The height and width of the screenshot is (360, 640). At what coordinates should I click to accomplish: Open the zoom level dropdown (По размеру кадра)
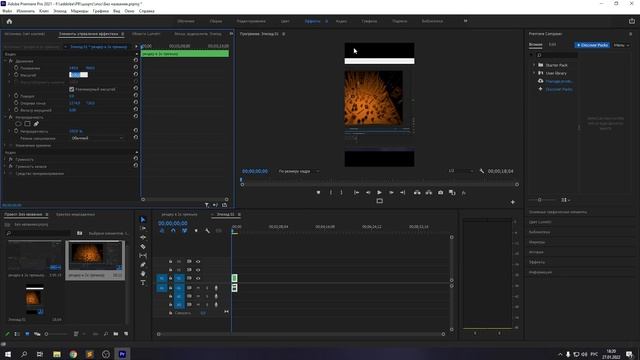299,171
